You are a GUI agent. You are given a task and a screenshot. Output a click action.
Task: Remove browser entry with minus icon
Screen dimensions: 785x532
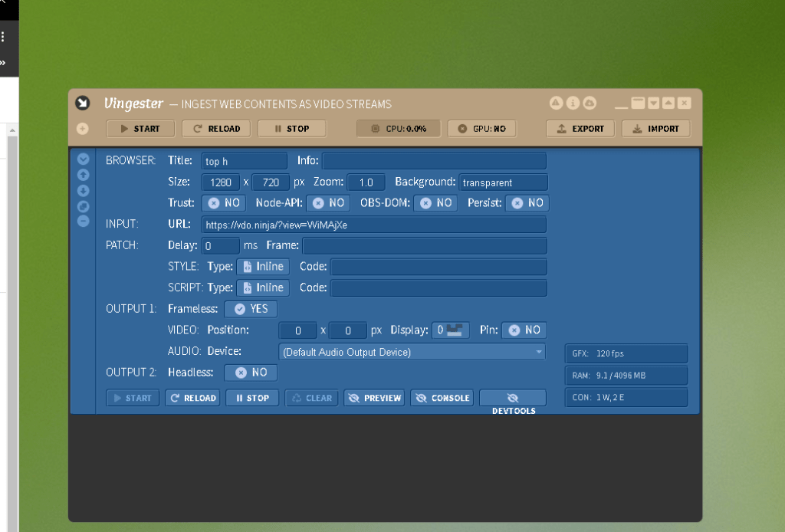pos(83,221)
